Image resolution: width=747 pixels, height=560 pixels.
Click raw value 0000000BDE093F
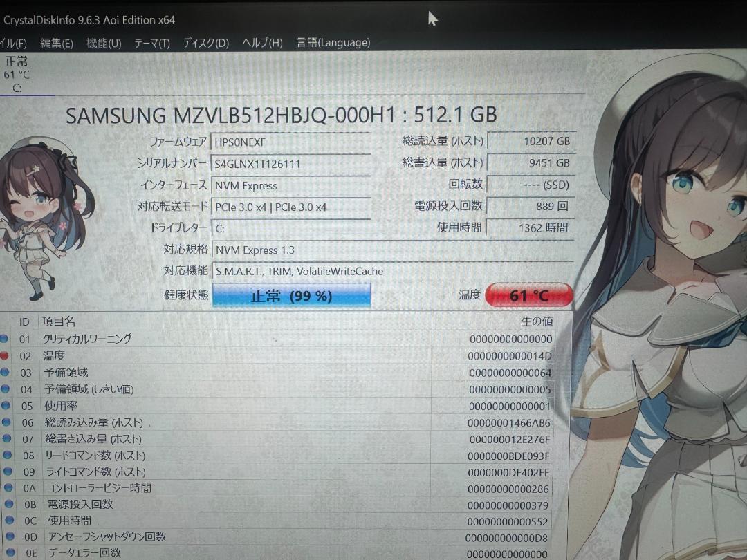[508, 456]
